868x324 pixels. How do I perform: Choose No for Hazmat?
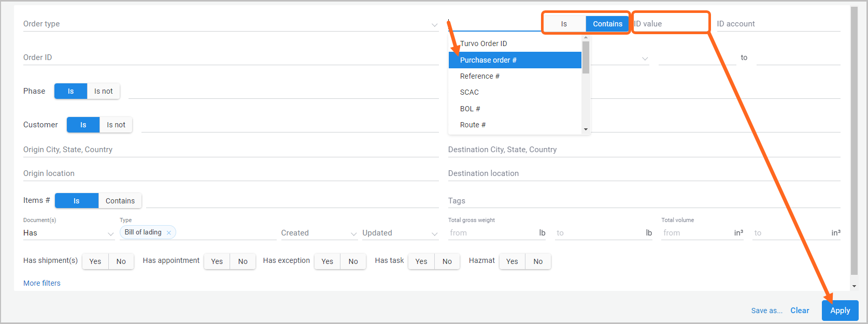(x=538, y=261)
